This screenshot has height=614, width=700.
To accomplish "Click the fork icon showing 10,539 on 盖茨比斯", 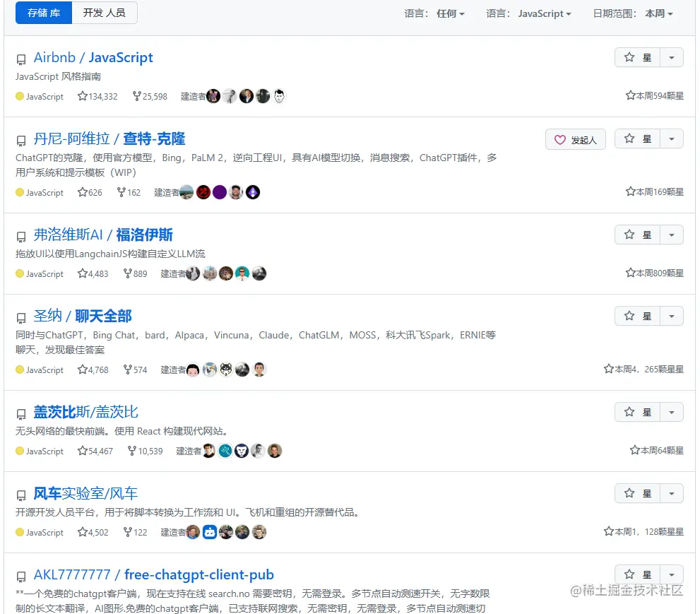I will point(130,451).
